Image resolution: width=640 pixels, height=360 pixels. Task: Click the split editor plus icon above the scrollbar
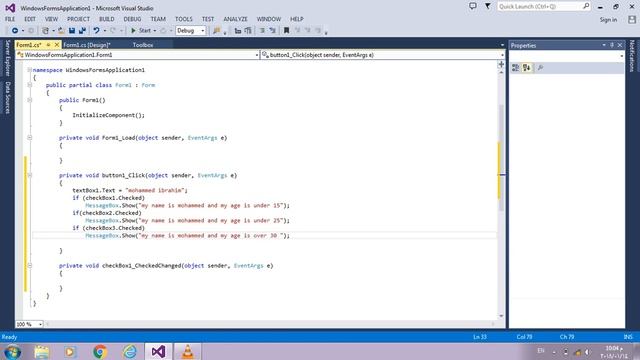click(501, 64)
